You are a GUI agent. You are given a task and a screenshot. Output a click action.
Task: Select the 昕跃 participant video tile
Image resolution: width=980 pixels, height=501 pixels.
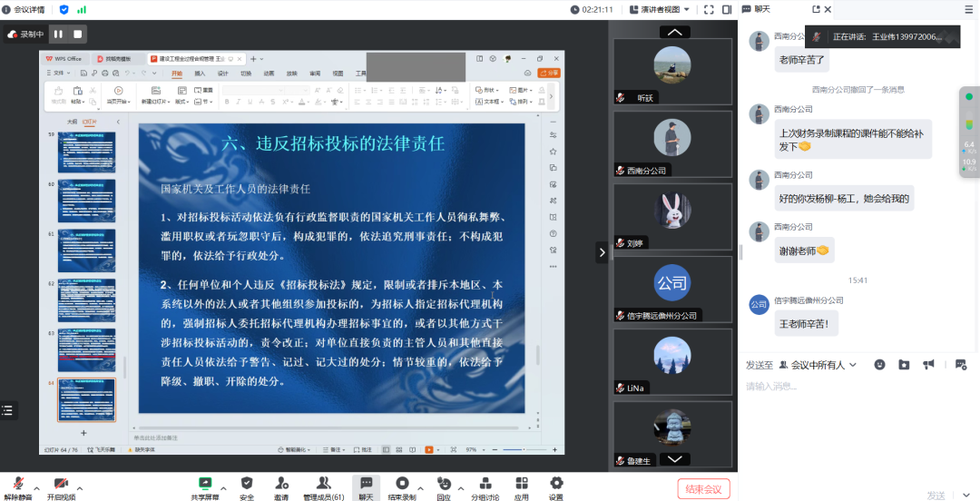pos(672,72)
